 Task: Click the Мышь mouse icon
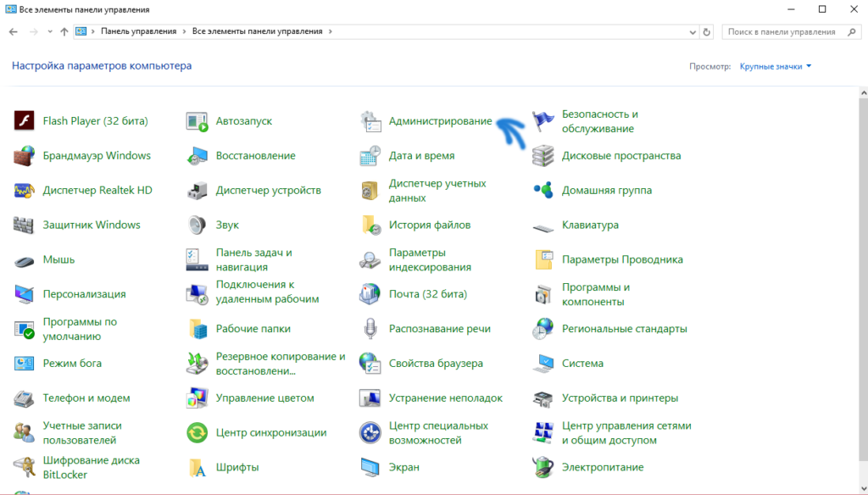coord(24,260)
